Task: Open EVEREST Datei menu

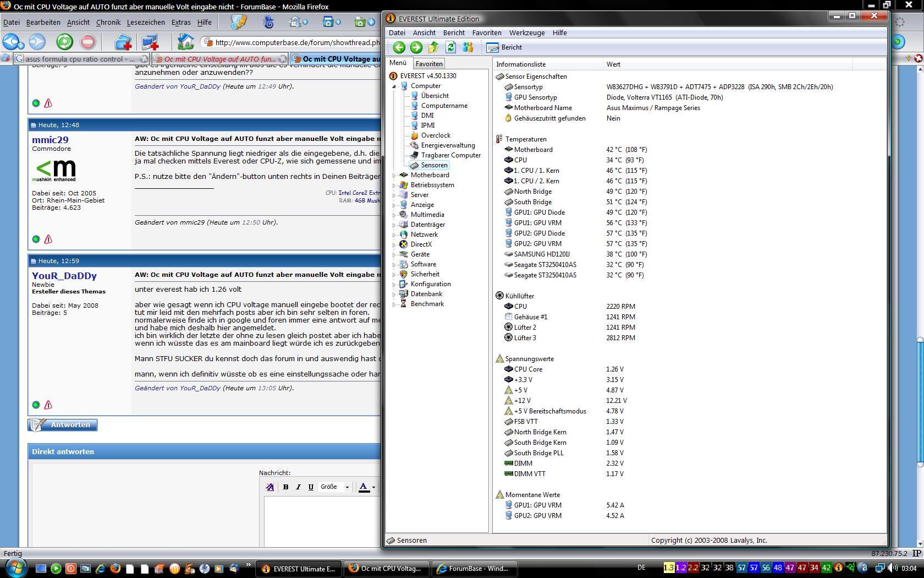Action: click(x=397, y=32)
